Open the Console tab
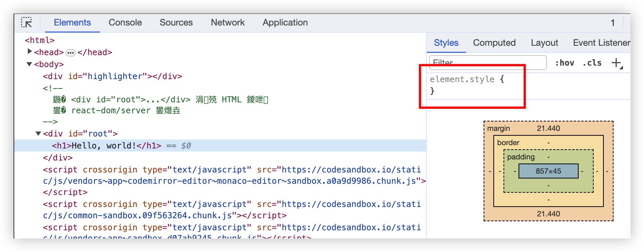The height and width of the screenshot is (252, 644). [x=125, y=22]
